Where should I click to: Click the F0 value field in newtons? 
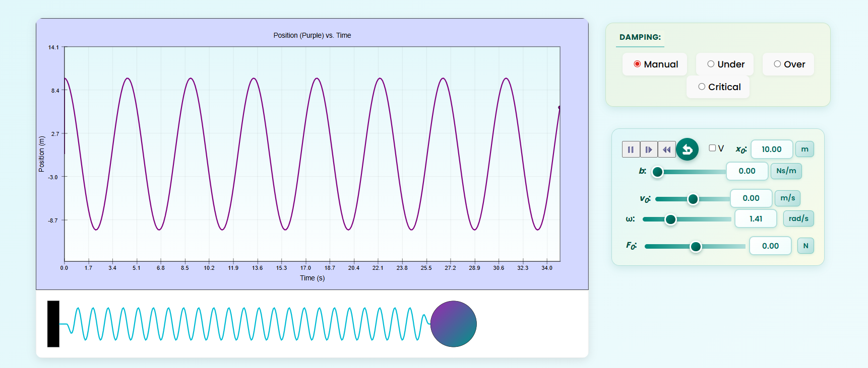tap(770, 246)
